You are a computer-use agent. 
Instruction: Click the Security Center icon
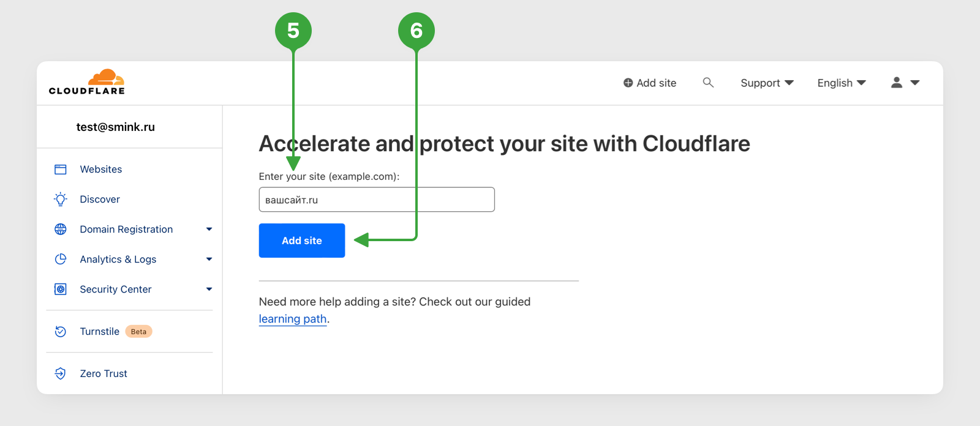61,289
